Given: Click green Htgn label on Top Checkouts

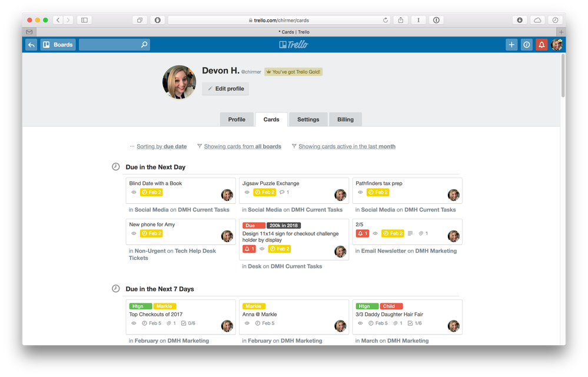Looking at the screenshot, I should click(x=141, y=306).
